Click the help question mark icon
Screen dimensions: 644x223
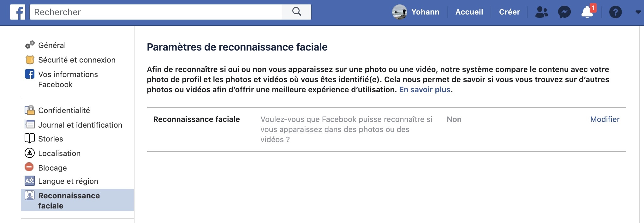click(x=615, y=12)
